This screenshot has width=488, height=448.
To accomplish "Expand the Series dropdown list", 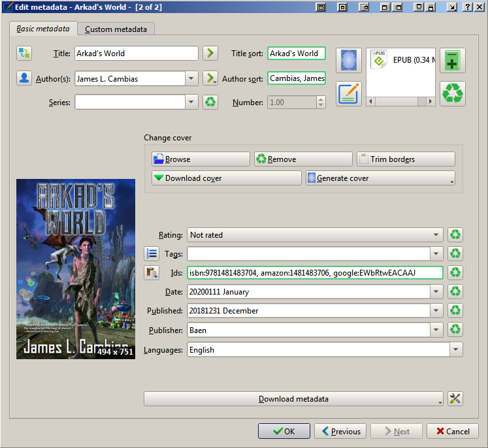I will [x=191, y=102].
